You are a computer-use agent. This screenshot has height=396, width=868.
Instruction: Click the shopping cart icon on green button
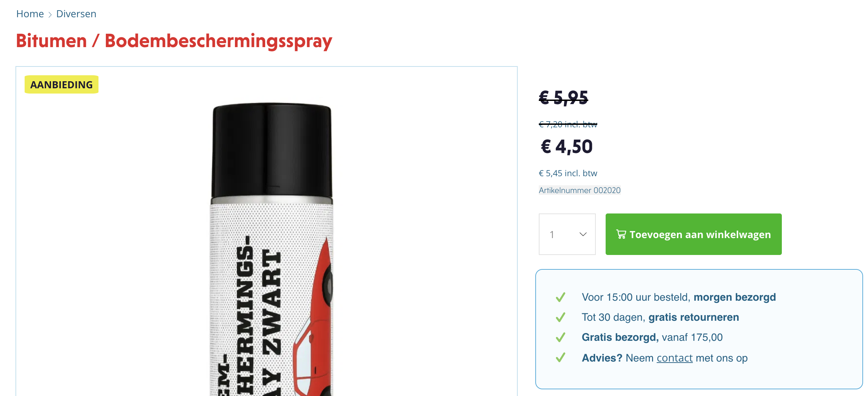[621, 234]
